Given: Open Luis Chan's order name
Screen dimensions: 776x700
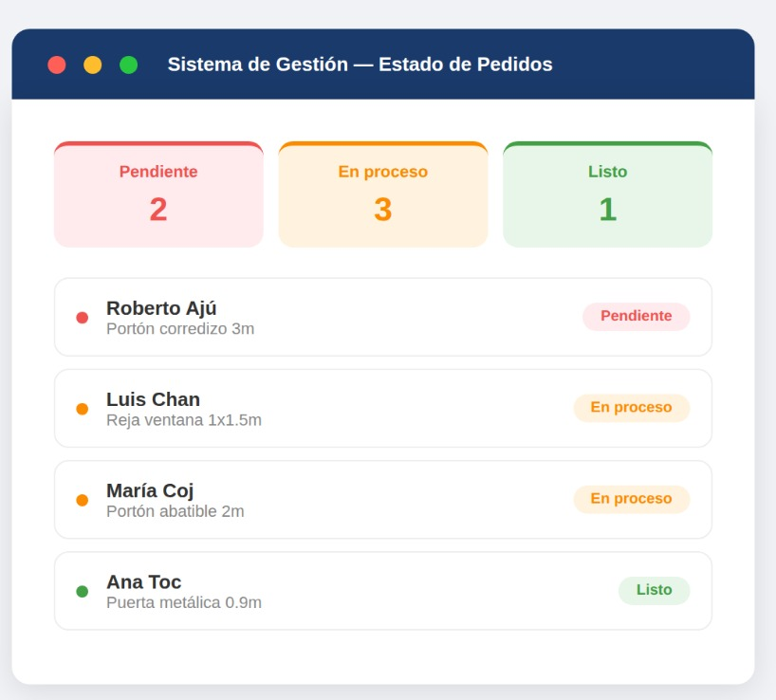Looking at the screenshot, I should point(153,399).
